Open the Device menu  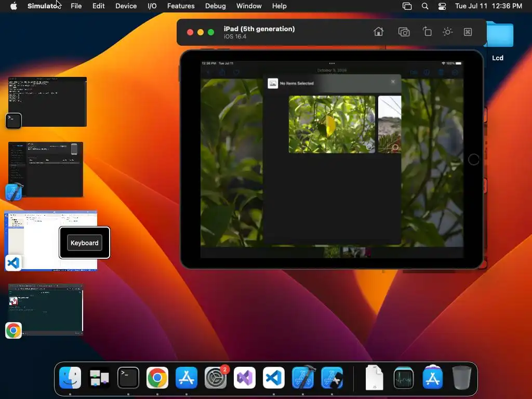(x=126, y=6)
